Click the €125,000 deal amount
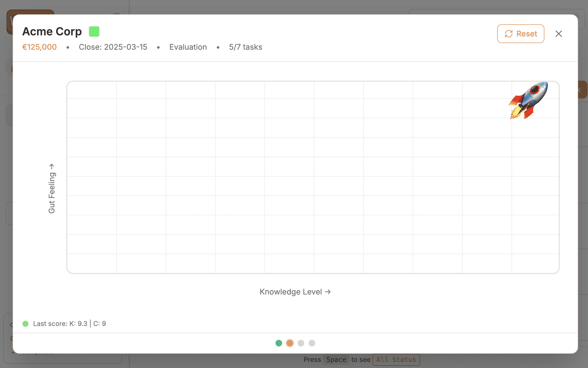This screenshot has height=368, width=588. click(x=39, y=47)
